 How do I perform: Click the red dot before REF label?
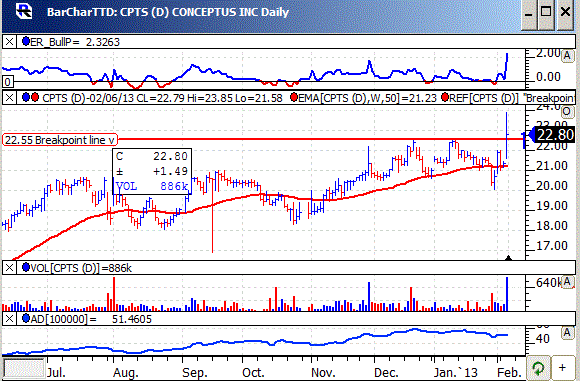(x=445, y=98)
